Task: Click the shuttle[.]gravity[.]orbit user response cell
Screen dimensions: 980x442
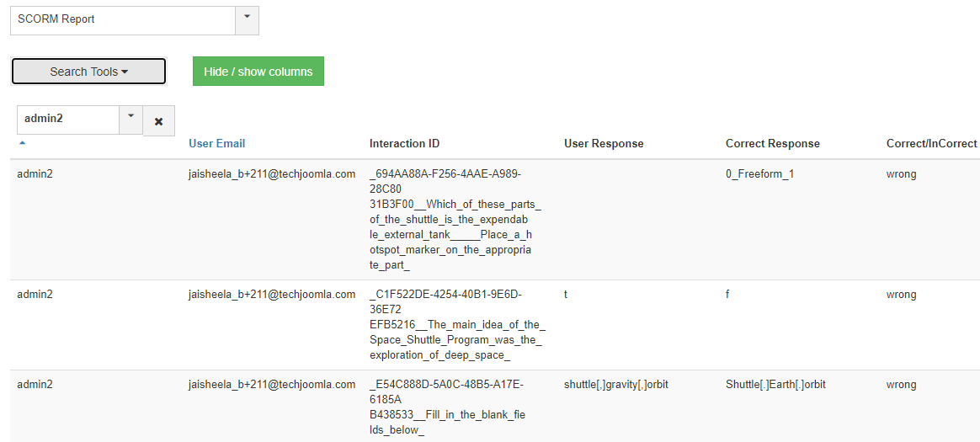Action: tap(615, 385)
